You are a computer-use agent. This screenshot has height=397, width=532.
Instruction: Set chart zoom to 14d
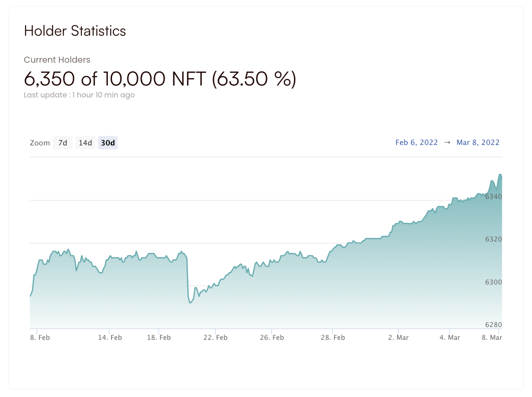[85, 143]
